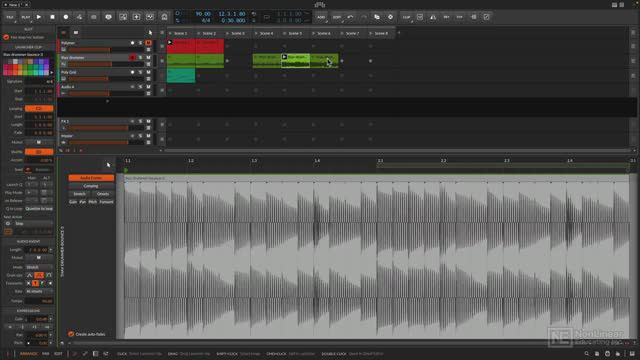Viewport: 640px width, 360px height.
Task: Disarm the red record button on Bias drummer track
Action: tap(132, 58)
